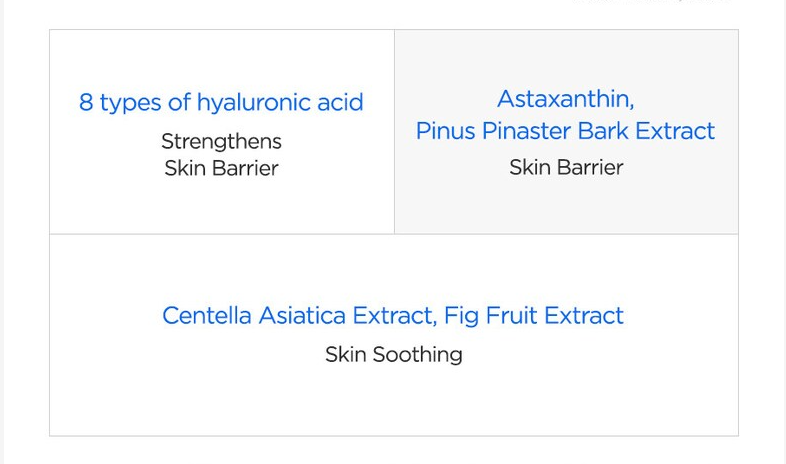Click "Skin Barrier" under Pinus Pinaster Bark Extract
Viewport: 786px width, 464px height.
(x=566, y=167)
